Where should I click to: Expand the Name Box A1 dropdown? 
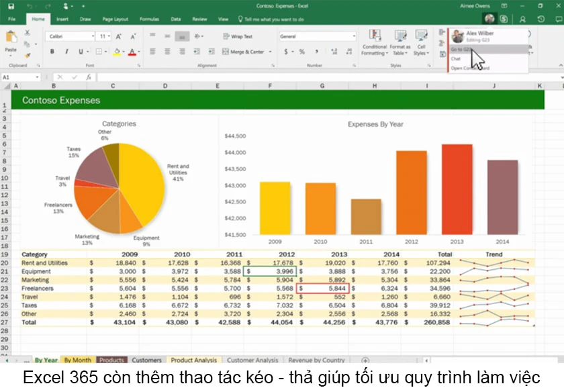(37, 77)
